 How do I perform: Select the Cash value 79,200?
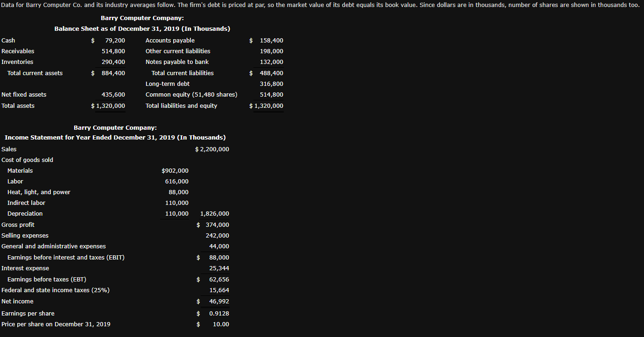115,41
